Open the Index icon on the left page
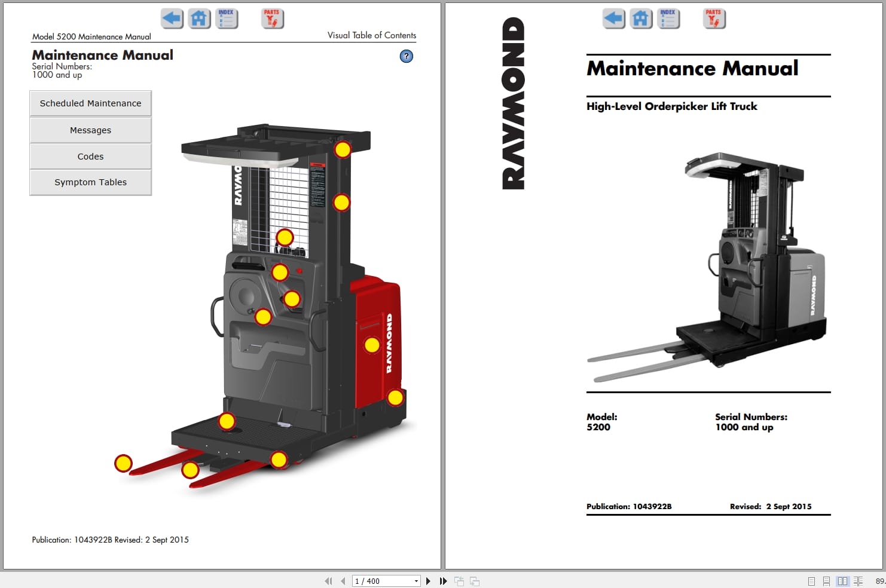 227,19
